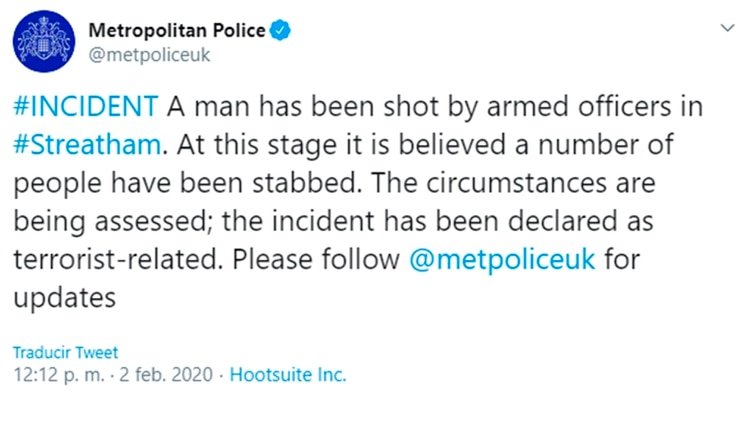
Task: Click the word 'updates' ending the tweet
Action: 65,299
